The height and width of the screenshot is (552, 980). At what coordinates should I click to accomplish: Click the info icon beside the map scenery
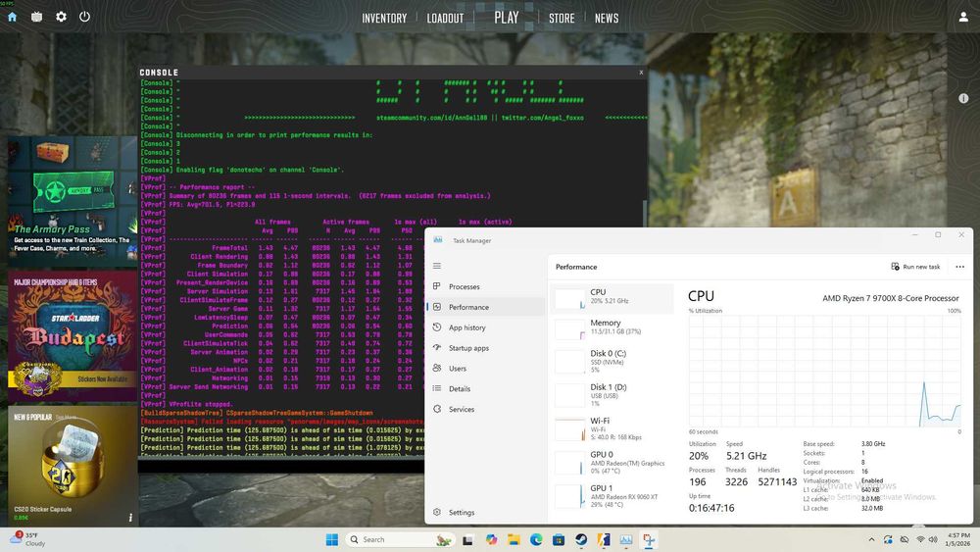tap(963, 98)
